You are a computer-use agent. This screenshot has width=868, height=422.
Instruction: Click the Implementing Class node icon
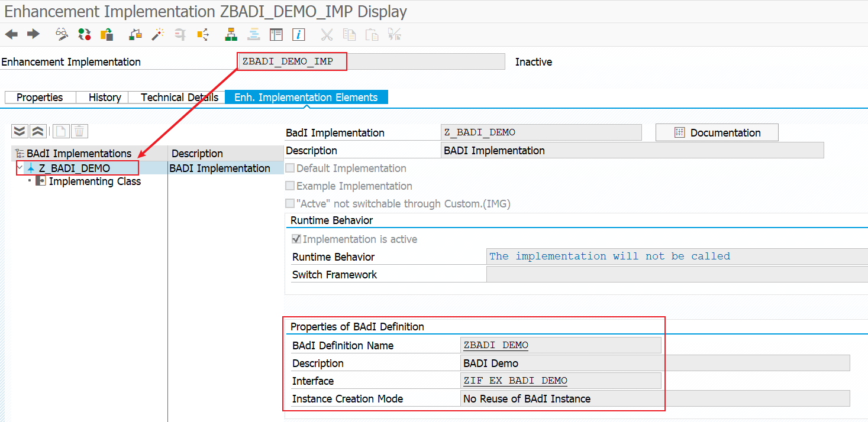[x=41, y=181]
